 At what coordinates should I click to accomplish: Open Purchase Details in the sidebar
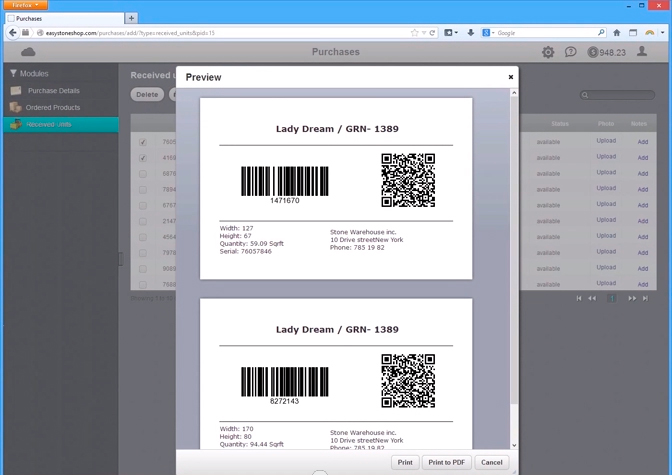pos(53,91)
